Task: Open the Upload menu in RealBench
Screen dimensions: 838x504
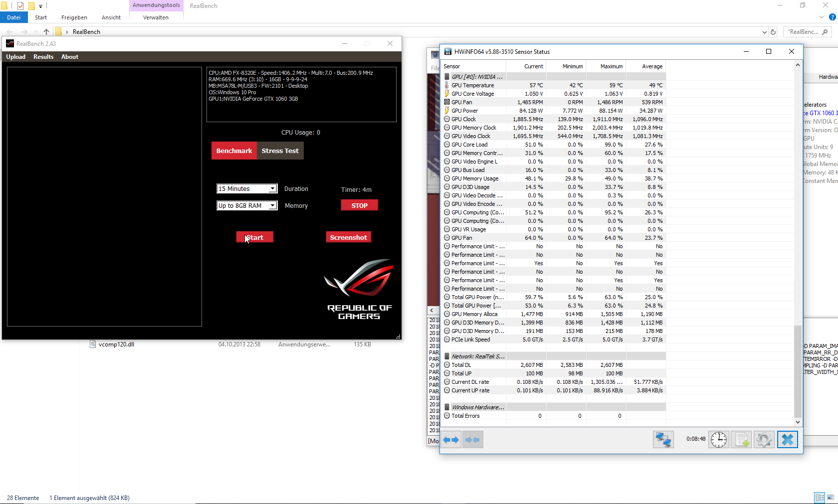Action: click(16, 57)
